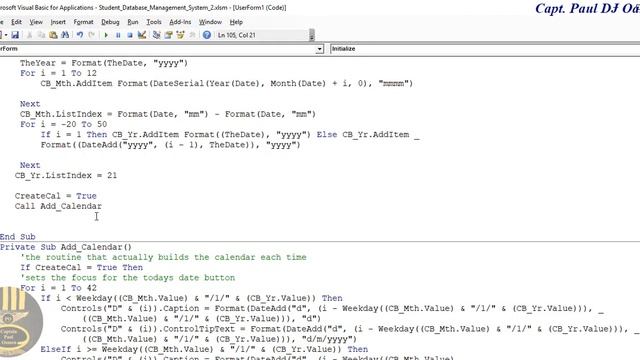Click the line 'CreateCal = True'
The width and height of the screenshot is (640, 360).
(x=56, y=196)
